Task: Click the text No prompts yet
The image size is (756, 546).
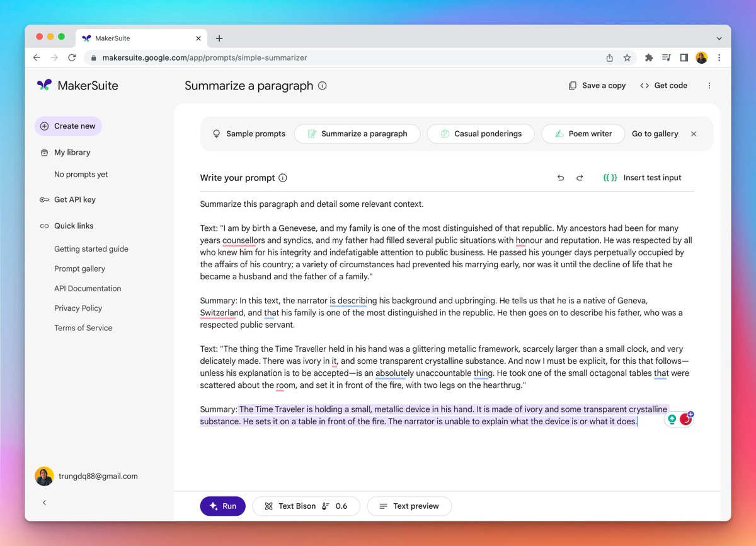Action: (81, 175)
